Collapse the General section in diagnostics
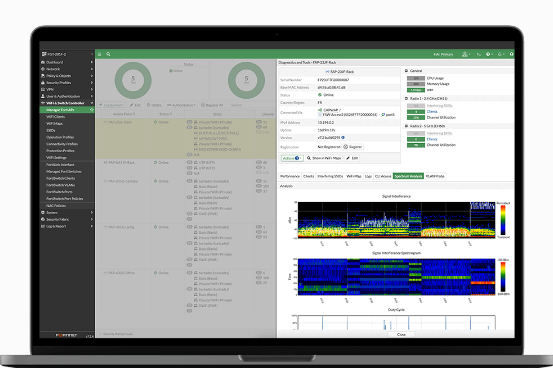Viewport: 553px width, 368px height. point(406,71)
